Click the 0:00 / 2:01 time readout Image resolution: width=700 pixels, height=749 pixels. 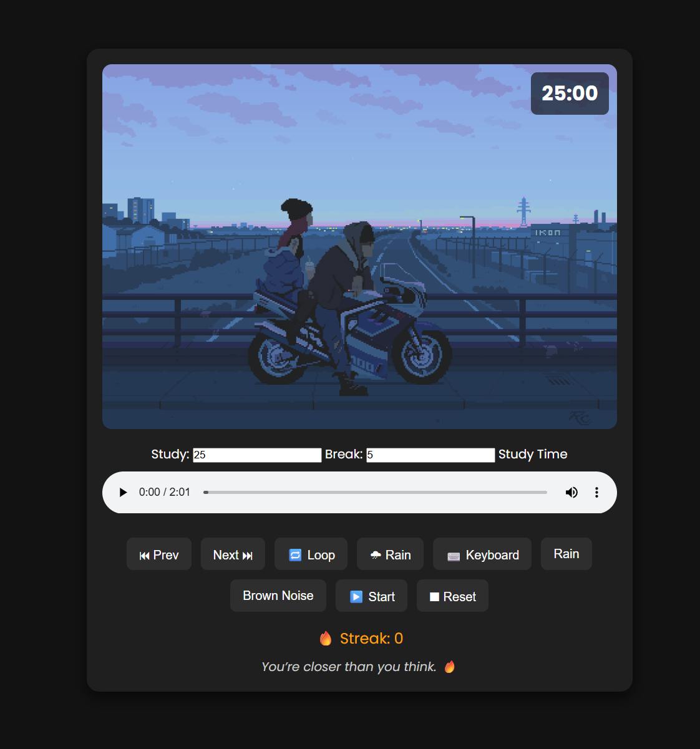165,492
